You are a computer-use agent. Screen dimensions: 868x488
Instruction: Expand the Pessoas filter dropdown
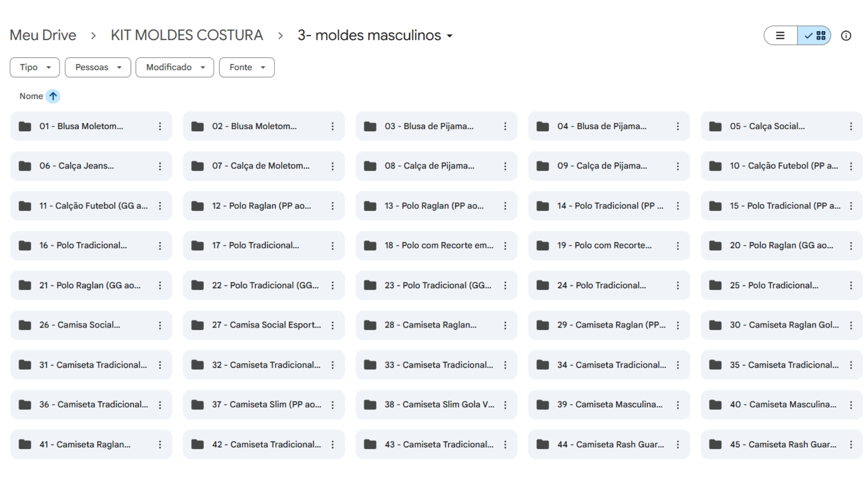pos(98,67)
